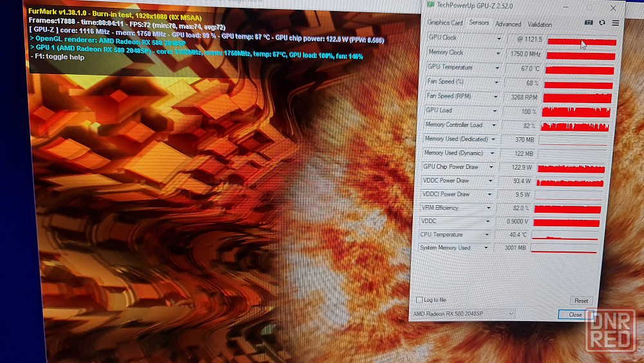Enable the Log to file checkbox

tap(419, 300)
